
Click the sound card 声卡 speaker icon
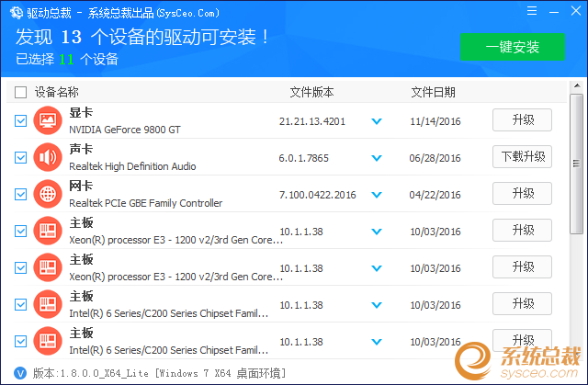48,157
